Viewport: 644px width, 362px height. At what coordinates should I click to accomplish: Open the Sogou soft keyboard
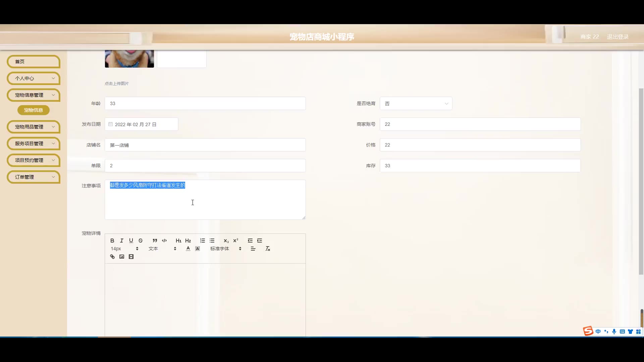point(622,331)
